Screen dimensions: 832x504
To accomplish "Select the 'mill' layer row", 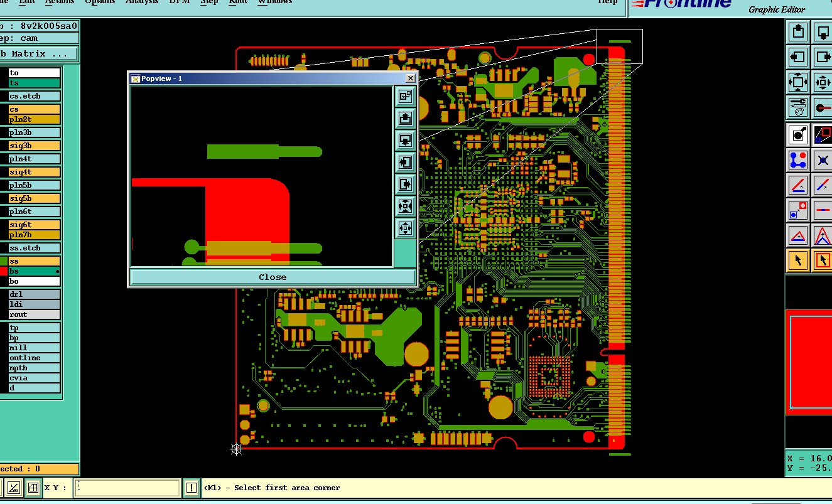I will click(34, 348).
